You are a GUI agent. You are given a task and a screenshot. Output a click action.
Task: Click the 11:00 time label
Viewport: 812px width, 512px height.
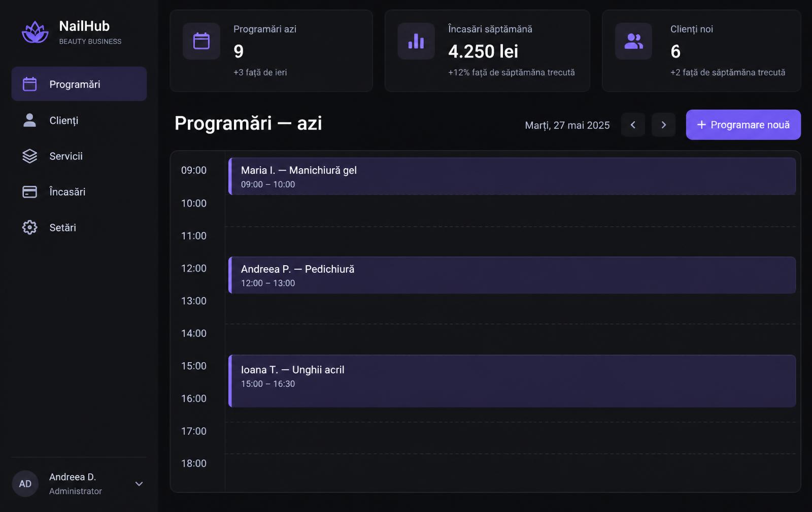(194, 236)
